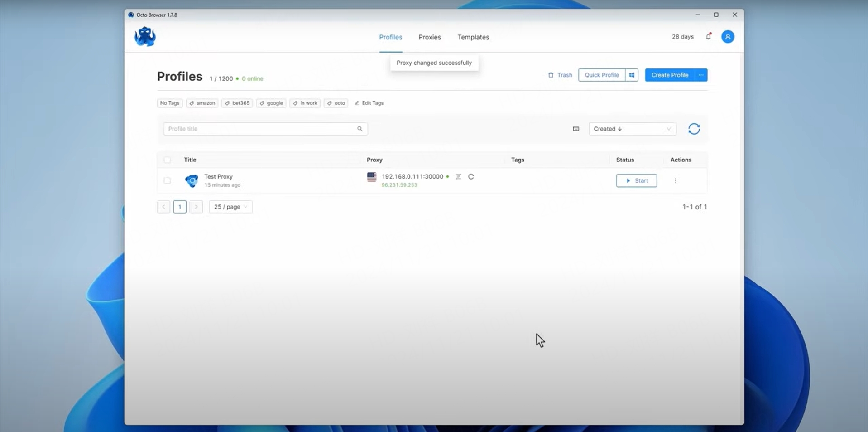The image size is (868, 432).
Task: Click into the Profile title search field
Action: coord(261,129)
